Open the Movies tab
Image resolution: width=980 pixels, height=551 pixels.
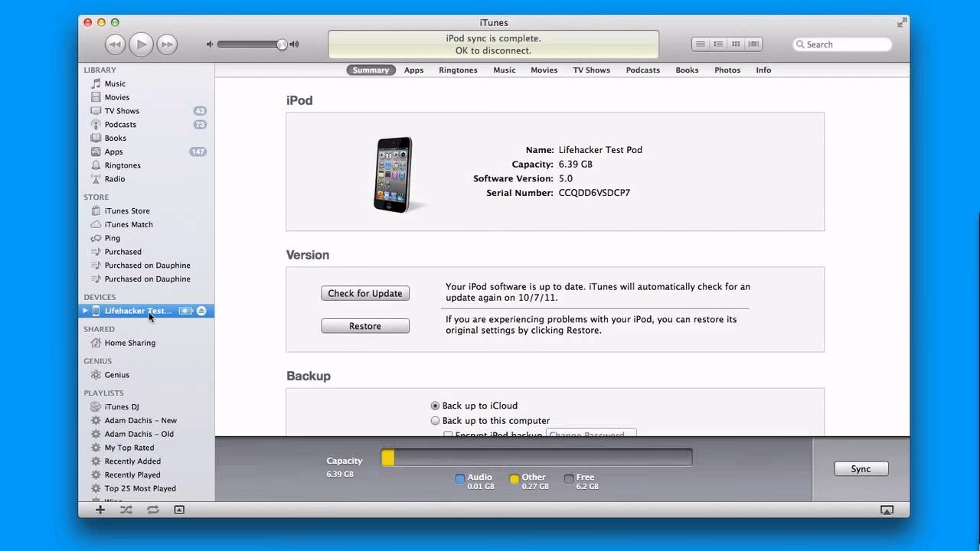(544, 70)
